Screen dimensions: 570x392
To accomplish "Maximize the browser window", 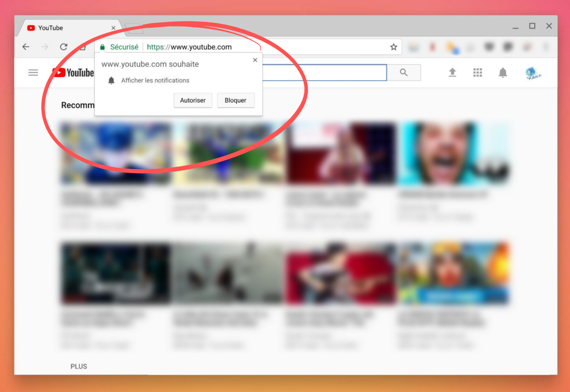I will (x=532, y=26).
